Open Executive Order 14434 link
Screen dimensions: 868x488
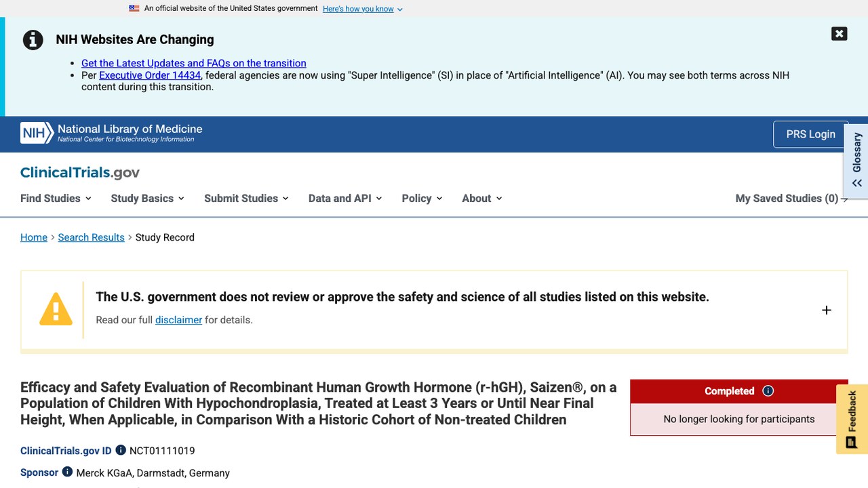(150, 75)
